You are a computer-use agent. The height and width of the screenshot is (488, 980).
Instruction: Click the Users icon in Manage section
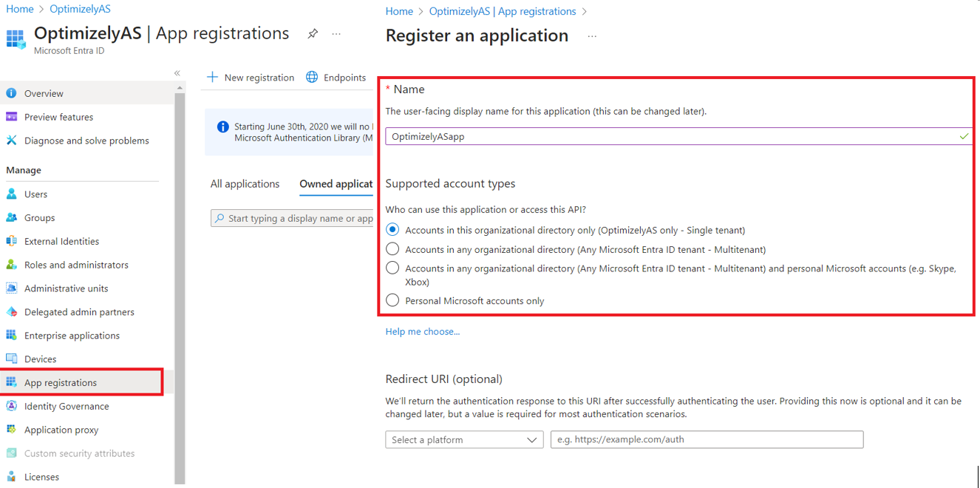click(x=11, y=194)
